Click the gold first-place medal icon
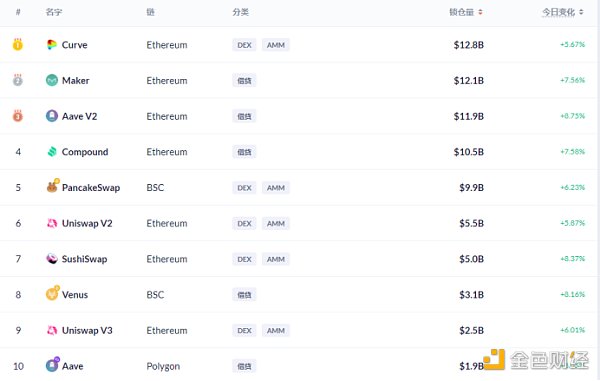This screenshot has width=600, height=381. [18, 44]
